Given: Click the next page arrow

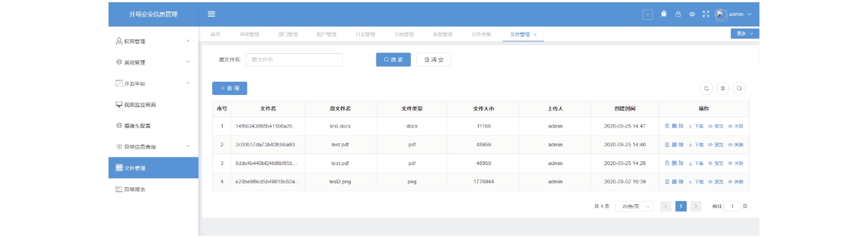Looking at the screenshot, I should [696, 207].
